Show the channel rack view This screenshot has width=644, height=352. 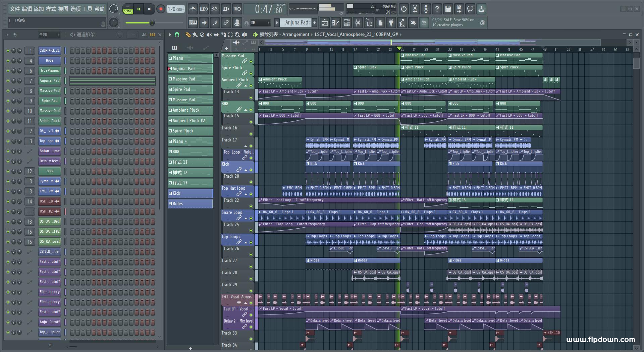coord(347,23)
